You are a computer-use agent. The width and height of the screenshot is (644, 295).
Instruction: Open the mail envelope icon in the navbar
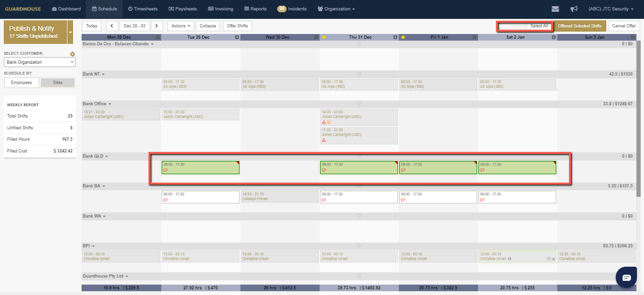point(555,9)
